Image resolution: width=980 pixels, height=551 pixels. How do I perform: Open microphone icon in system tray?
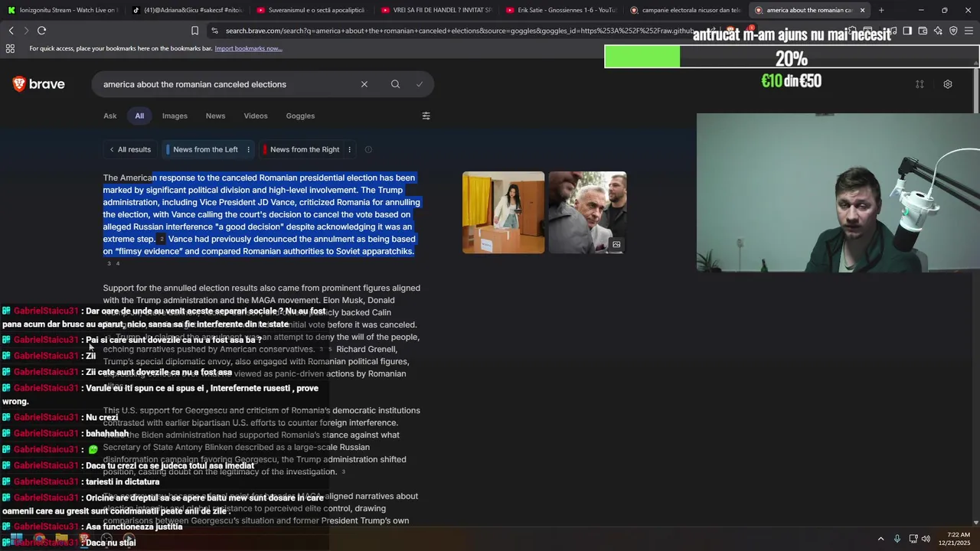897,539
